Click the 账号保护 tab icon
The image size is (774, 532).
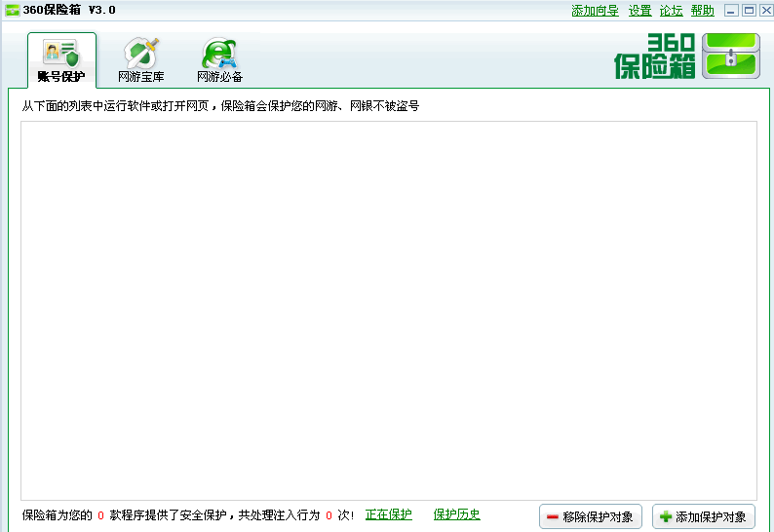coord(60,53)
